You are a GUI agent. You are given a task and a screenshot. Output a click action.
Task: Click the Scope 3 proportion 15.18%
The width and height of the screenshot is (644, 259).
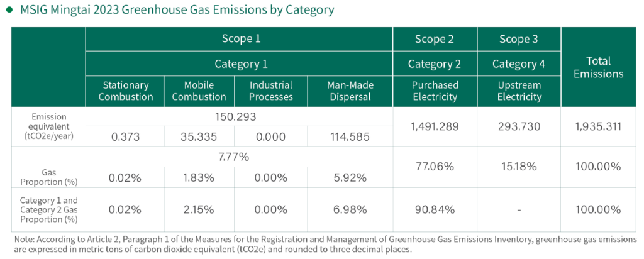519,167
